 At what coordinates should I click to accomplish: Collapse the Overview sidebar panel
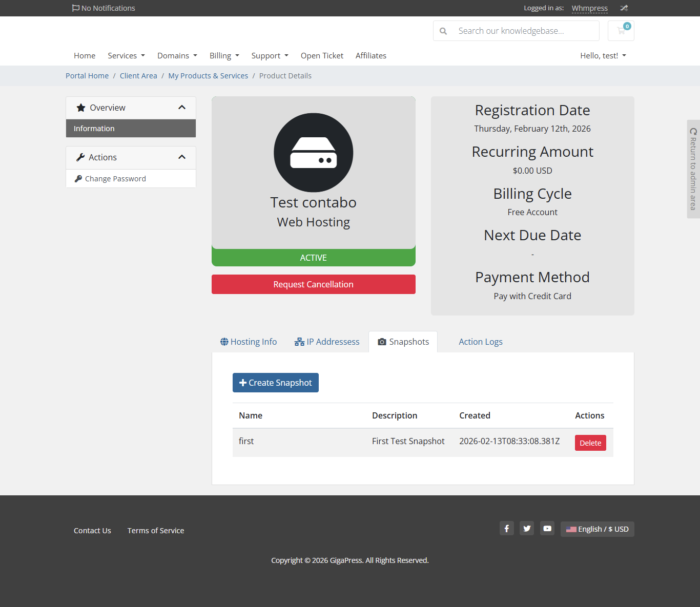[181, 108]
